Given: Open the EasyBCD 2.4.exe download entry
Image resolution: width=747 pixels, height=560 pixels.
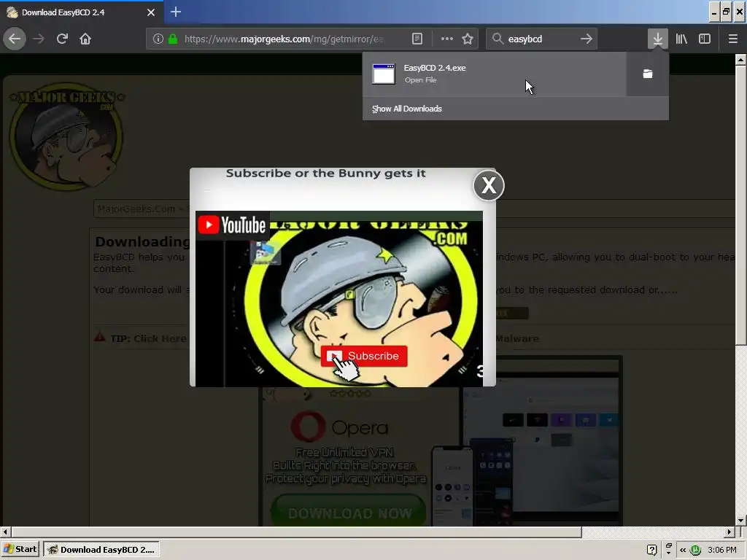Looking at the screenshot, I should click(x=494, y=74).
